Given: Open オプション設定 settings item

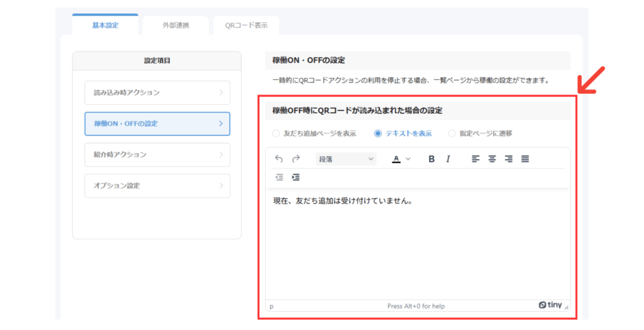Looking at the screenshot, I should click(x=157, y=186).
